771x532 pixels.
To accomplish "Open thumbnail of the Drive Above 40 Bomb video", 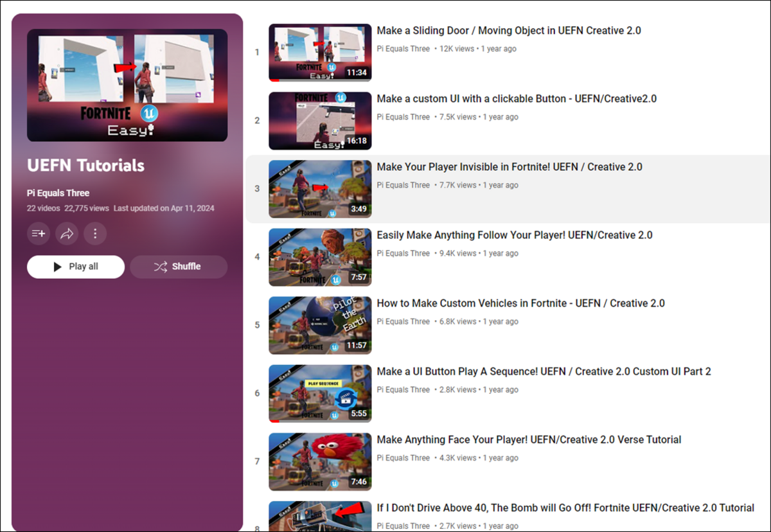I will (320, 516).
